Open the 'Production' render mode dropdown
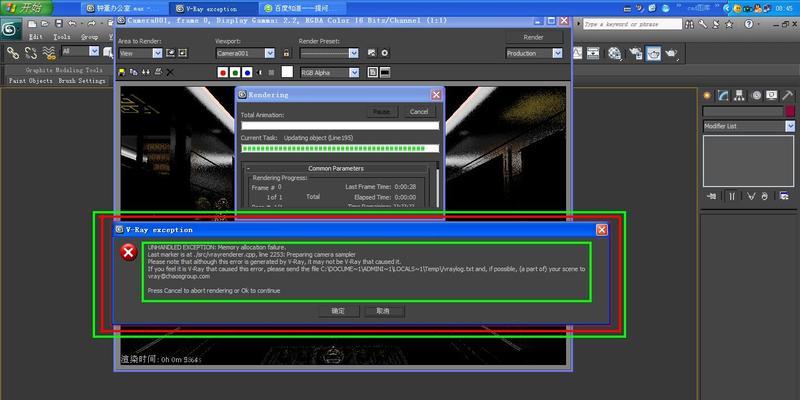The image size is (800, 400). 534,53
